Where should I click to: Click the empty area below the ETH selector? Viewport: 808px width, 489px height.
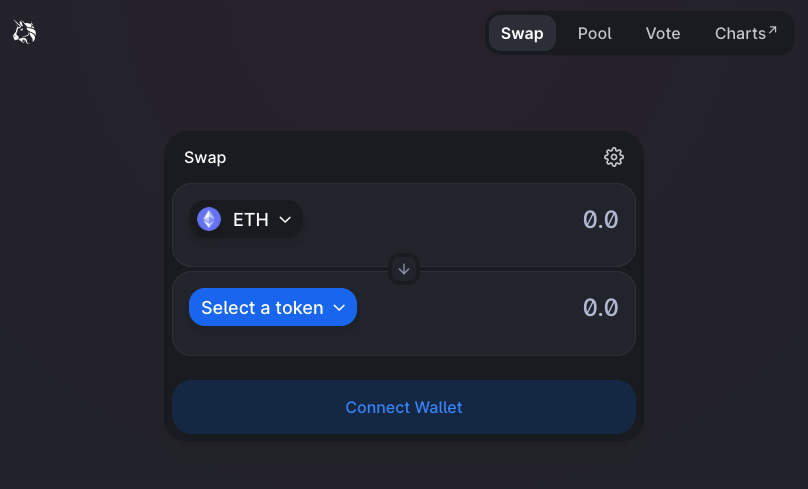pos(246,252)
